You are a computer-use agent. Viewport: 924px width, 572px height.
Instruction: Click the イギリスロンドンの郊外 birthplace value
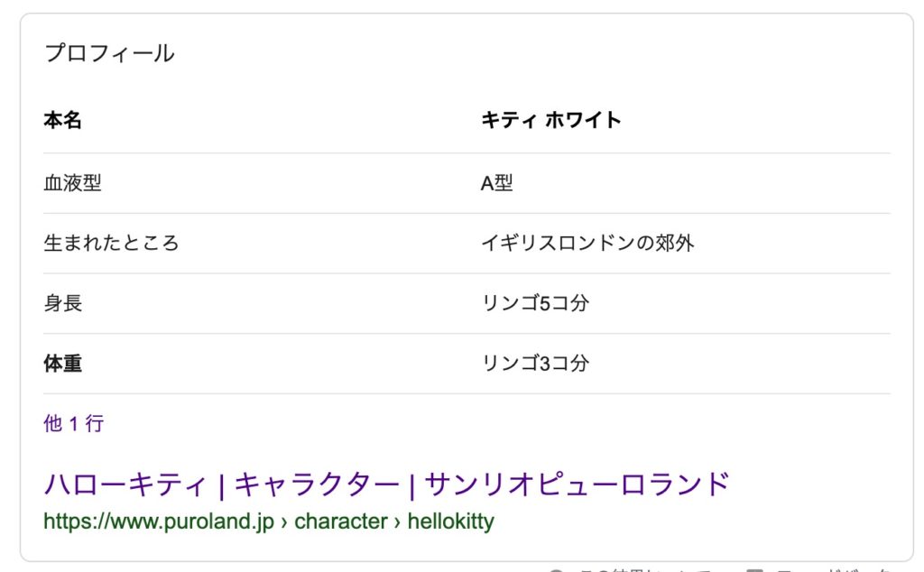(x=587, y=243)
